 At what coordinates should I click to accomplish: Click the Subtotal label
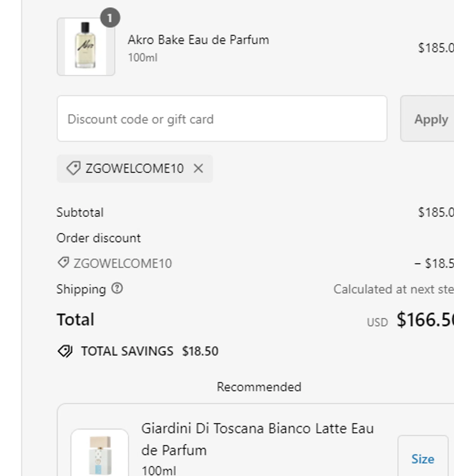pos(80,212)
